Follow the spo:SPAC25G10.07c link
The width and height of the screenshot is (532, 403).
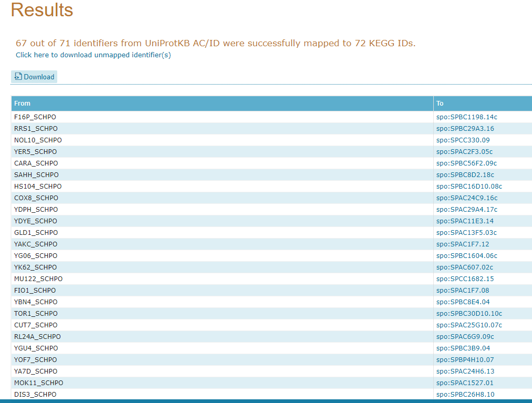469,325
